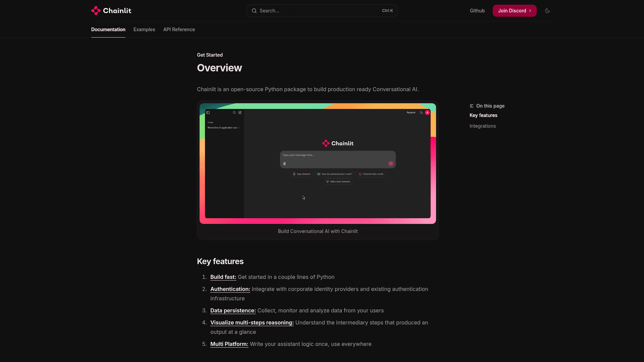
Task: Click the paperclip attach icon in preview
Action: tap(284, 164)
